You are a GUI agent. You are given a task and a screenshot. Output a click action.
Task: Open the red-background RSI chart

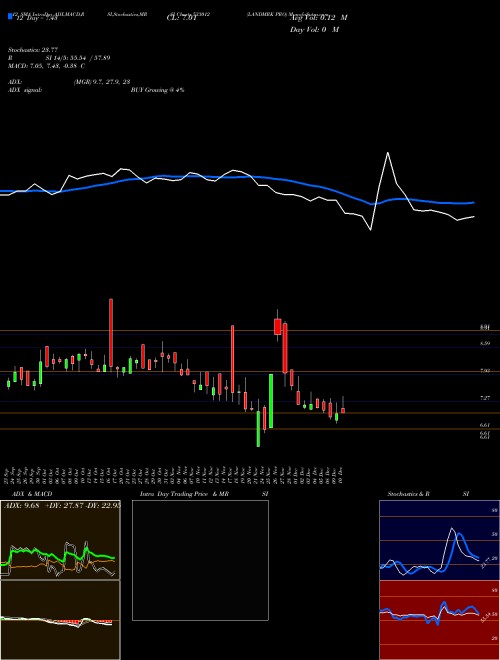(x=439, y=620)
